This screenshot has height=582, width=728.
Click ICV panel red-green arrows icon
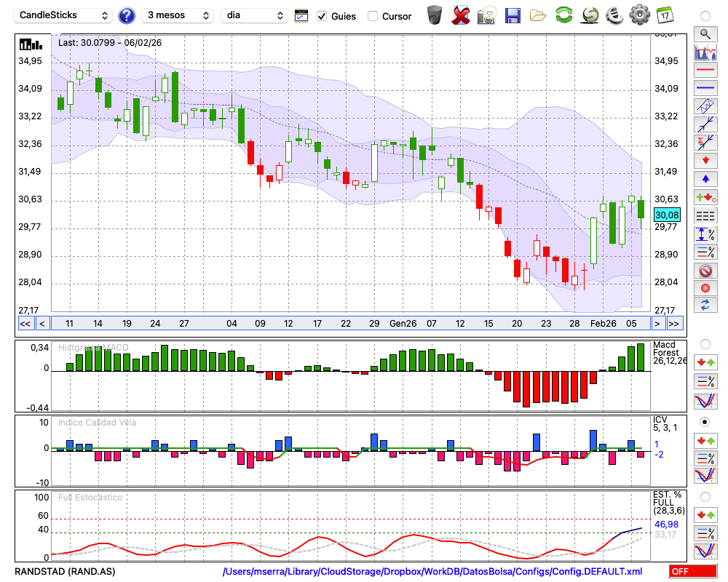705,440
